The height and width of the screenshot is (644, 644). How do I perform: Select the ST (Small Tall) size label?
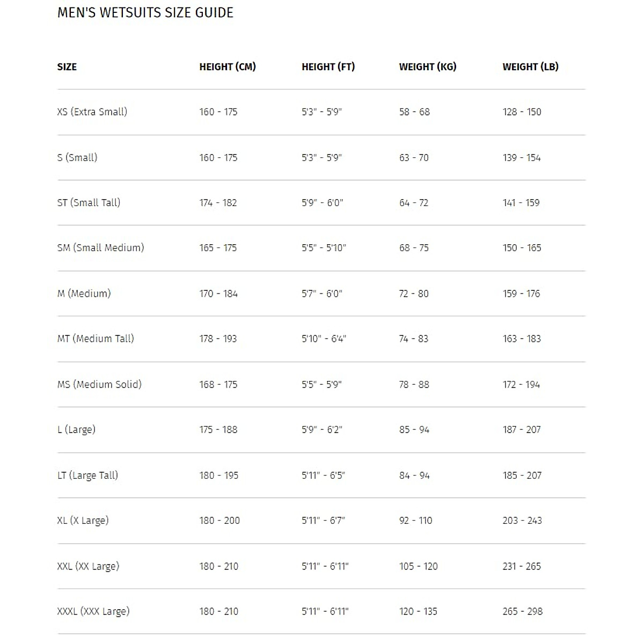click(x=89, y=203)
